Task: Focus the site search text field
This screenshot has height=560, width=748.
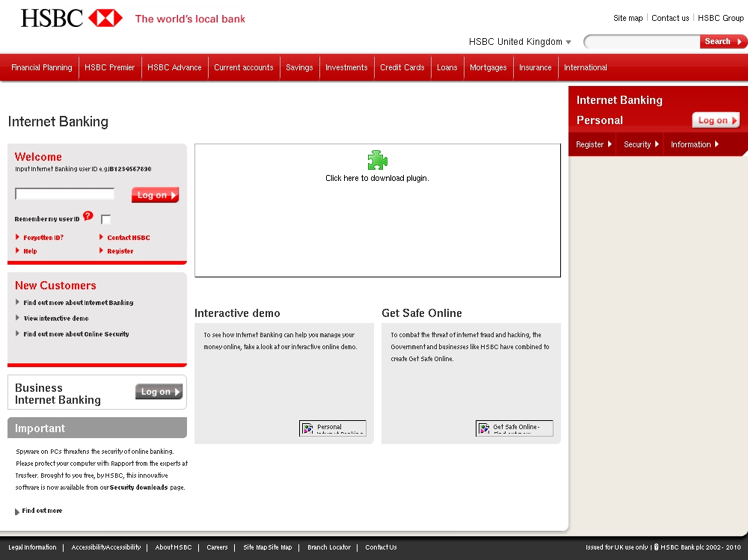Action: click(642, 42)
